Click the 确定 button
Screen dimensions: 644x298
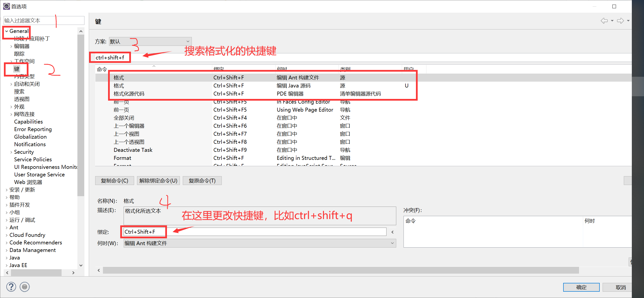click(x=581, y=287)
